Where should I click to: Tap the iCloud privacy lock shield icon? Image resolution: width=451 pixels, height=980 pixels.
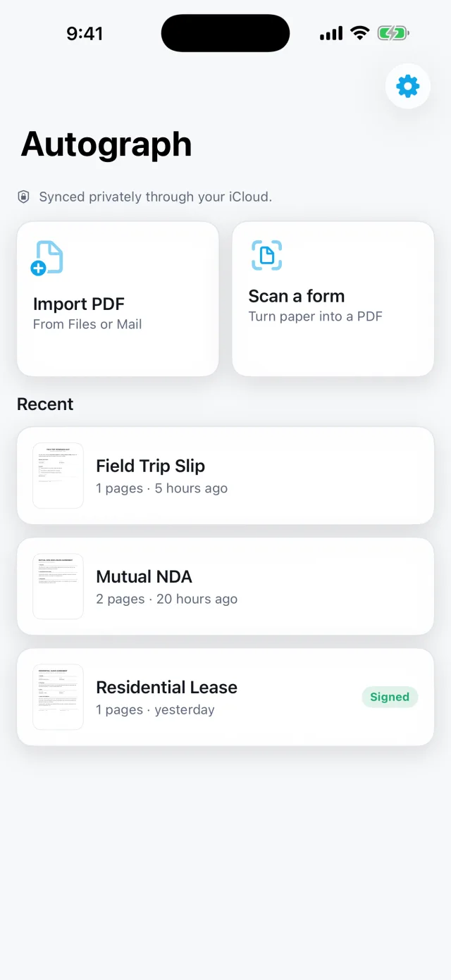[x=23, y=197]
